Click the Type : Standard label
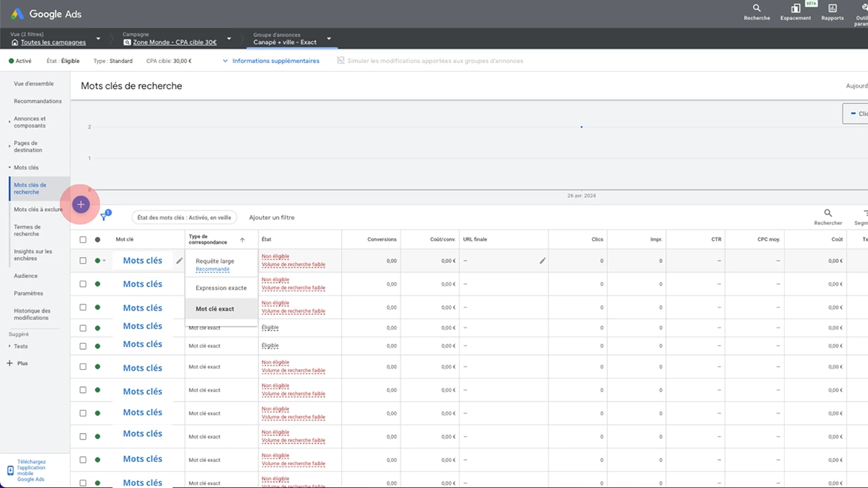This screenshot has height=488, width=868. click(113, 61)
